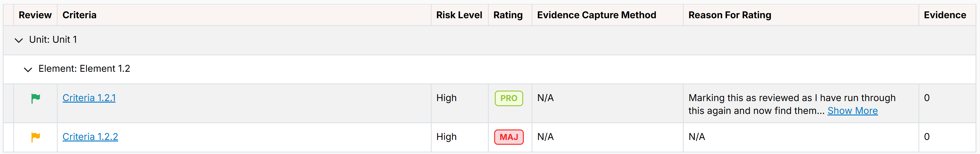Sort by the Criteria column header

tap(79, 15)
